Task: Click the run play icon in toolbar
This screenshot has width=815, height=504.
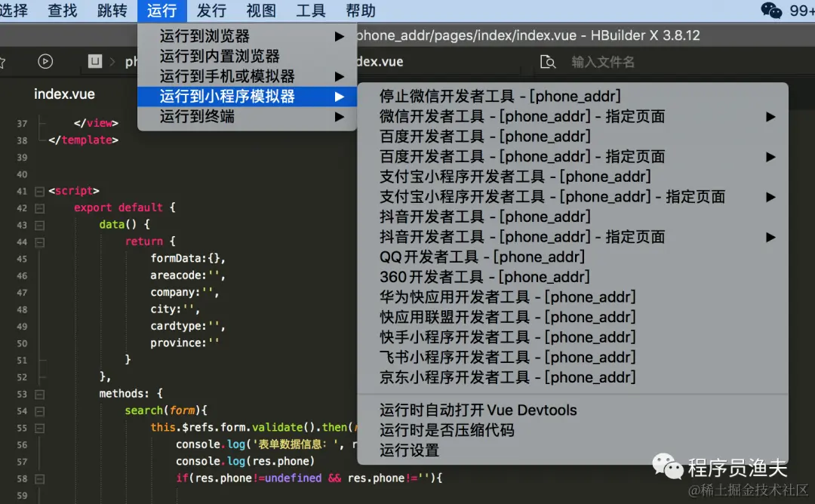Action: pos(45,61)
